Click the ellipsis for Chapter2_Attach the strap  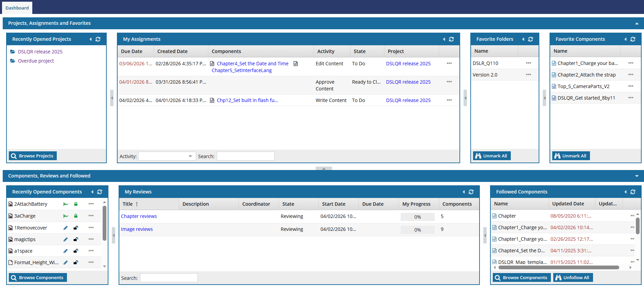click(630, 75)
